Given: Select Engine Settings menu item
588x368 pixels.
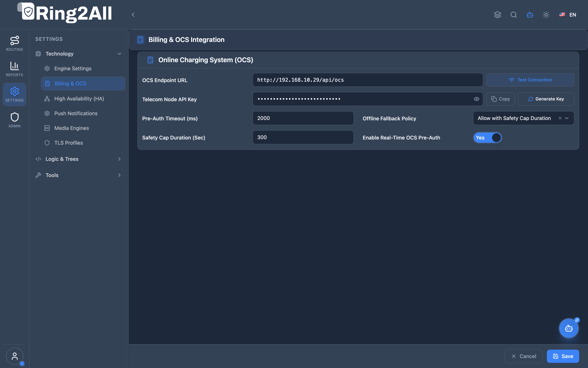Looking at the screenshot, I should point(83,68).
